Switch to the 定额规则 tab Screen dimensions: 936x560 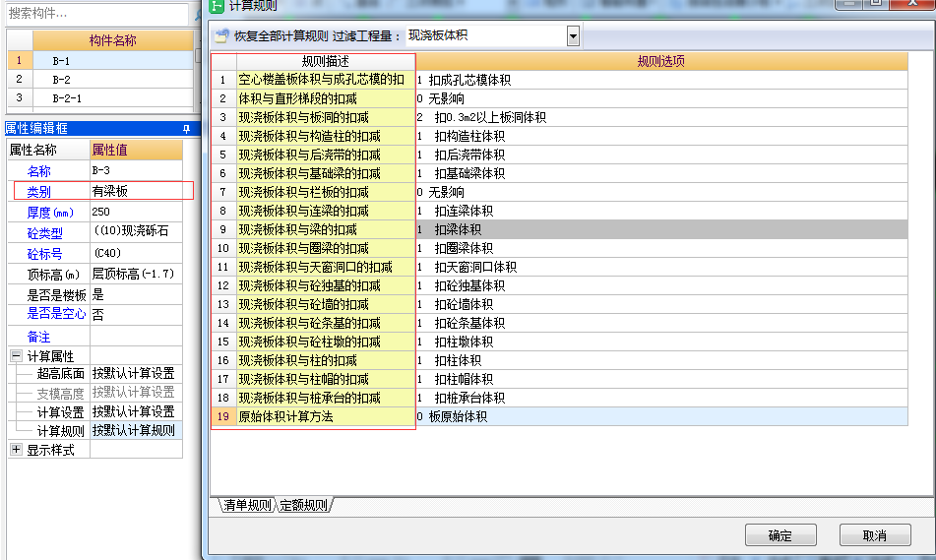tap(303, 505)
